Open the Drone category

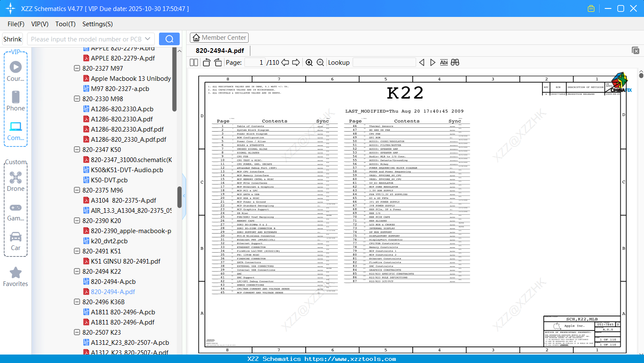click(16, 181)
